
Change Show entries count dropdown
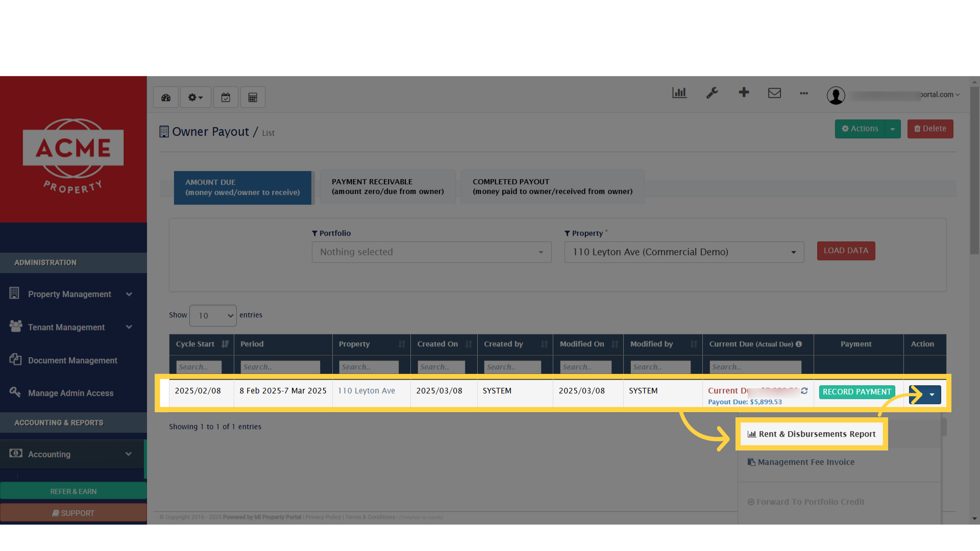213,315
